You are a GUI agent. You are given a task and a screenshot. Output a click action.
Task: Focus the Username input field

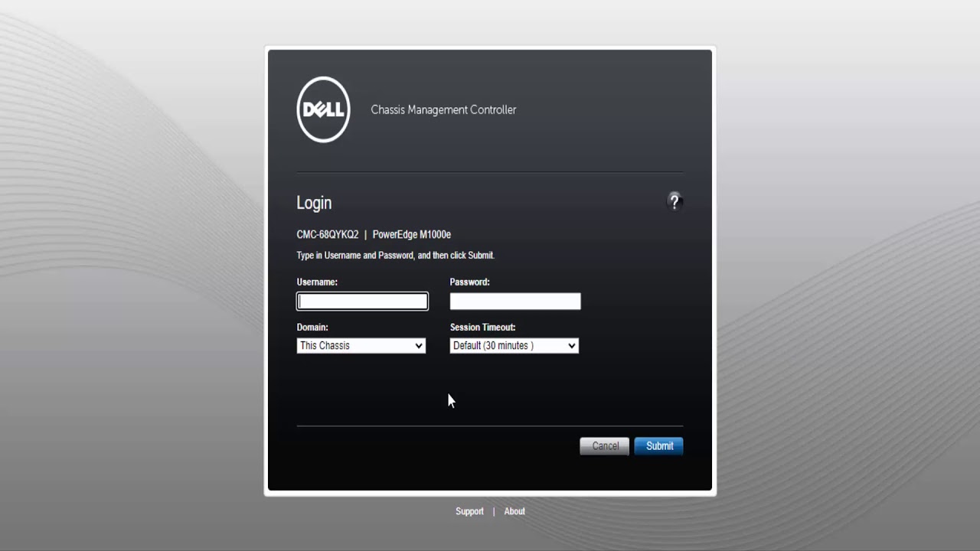(362, 302)
